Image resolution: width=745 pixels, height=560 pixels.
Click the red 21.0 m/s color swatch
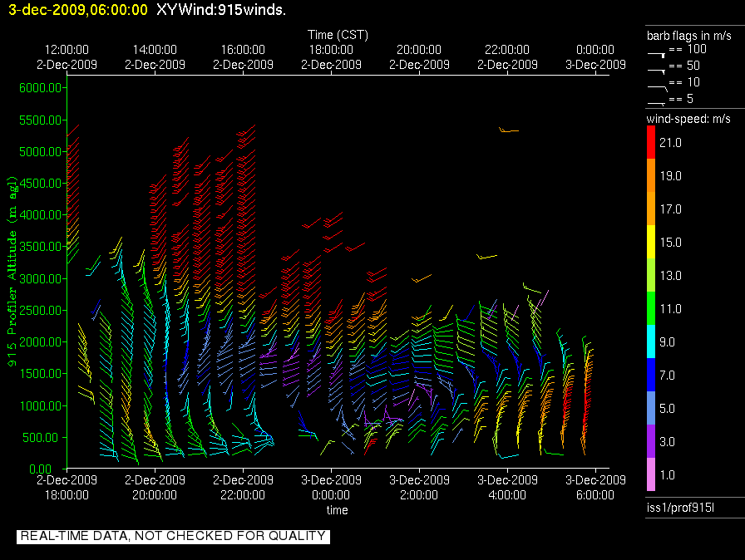click(651, 142)
